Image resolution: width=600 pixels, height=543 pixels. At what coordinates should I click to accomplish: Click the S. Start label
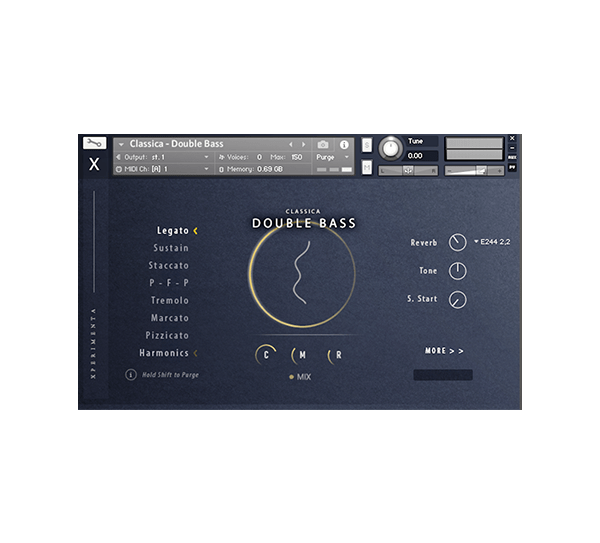pos(422,299)
